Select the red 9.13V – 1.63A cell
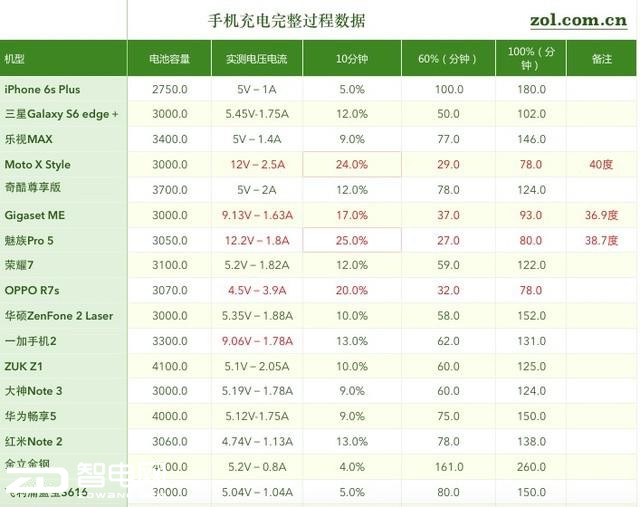This screenshot has height=507, width=640. pos(257,215)
